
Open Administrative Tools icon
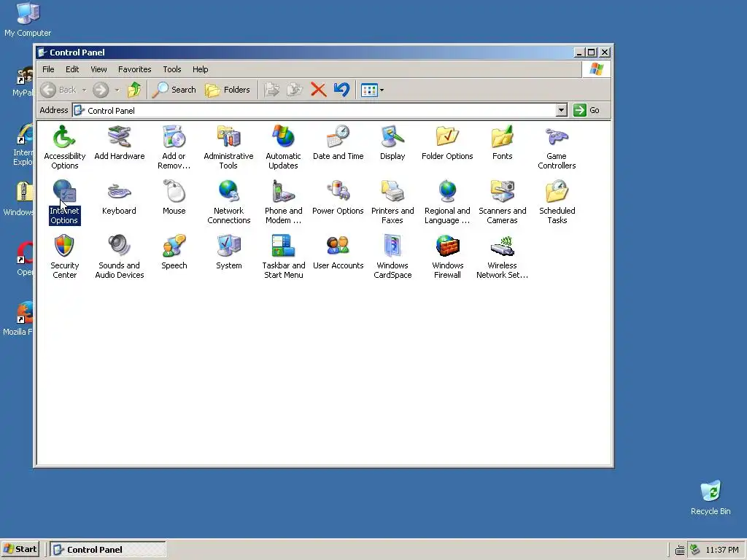(x=228, y=147)
